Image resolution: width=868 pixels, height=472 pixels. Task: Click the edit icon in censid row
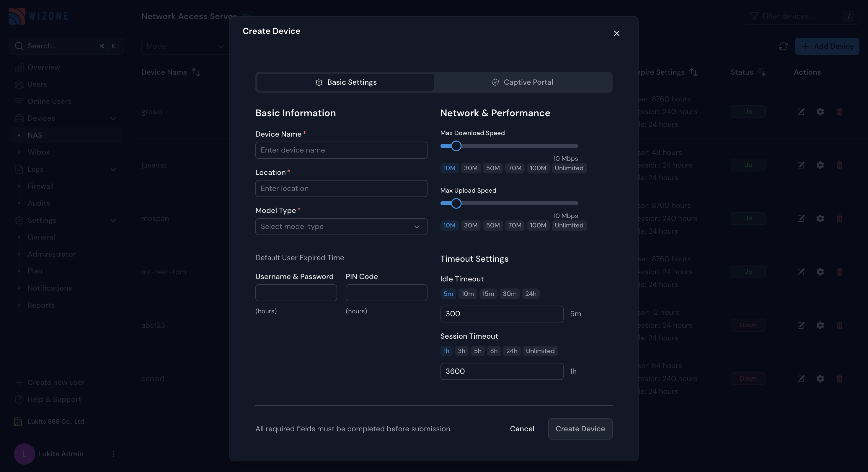tap(801, 378)
